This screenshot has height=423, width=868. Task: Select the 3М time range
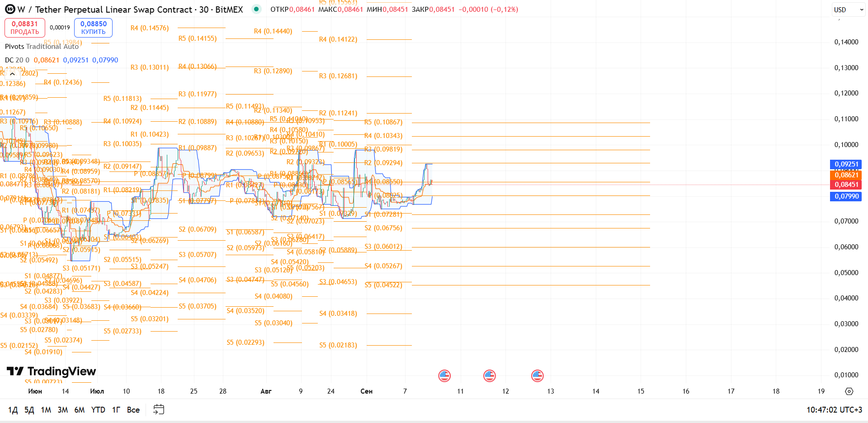pyautogui.click(x=63, y=410)
